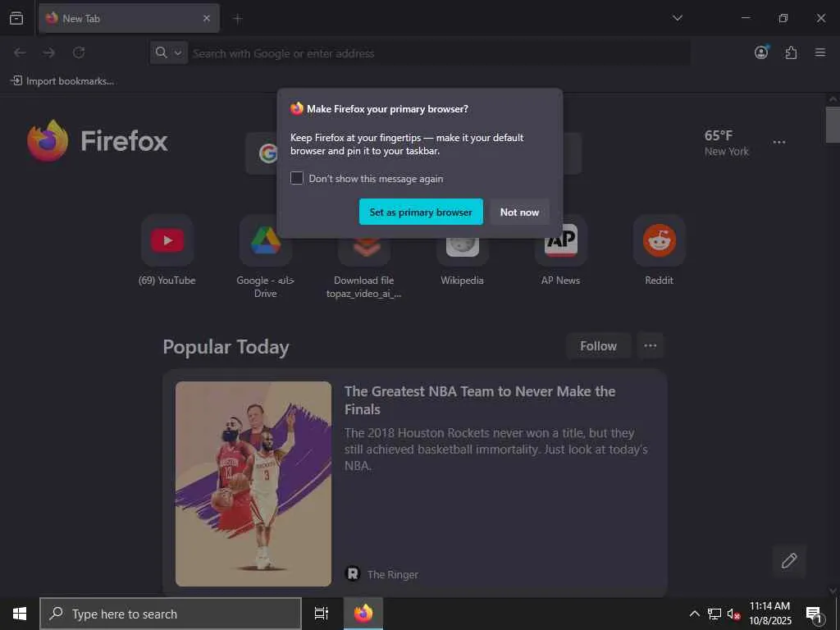
Task: Click Set as primary browser button
Action: [x=421, y=212]
